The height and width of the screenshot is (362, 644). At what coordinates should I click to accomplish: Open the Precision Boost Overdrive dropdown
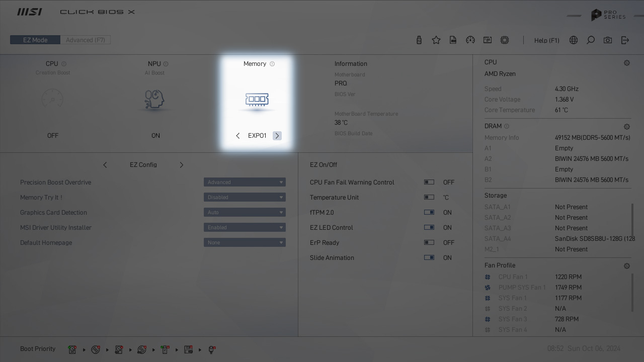(x=245, y=183)
